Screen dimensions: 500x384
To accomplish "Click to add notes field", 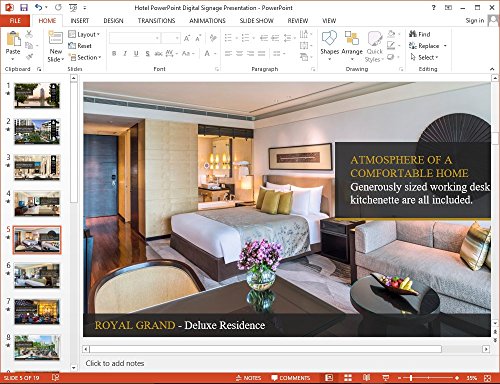I will [x=115, y=363].
